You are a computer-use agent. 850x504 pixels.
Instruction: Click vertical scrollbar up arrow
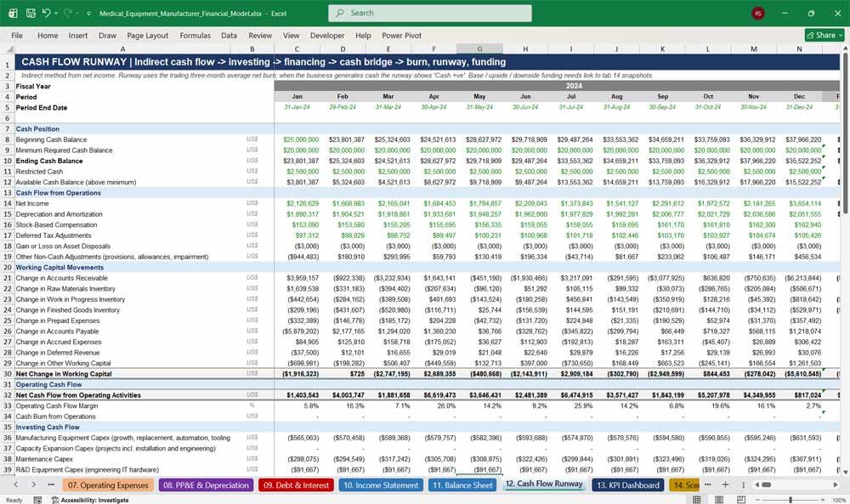pos(845,48)
